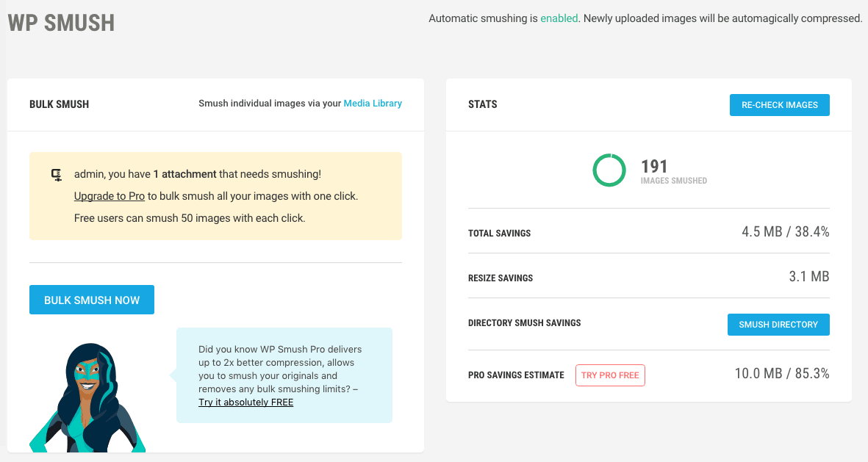Click the 'Did you know WP Smush Pro' tip

point(284,375)
